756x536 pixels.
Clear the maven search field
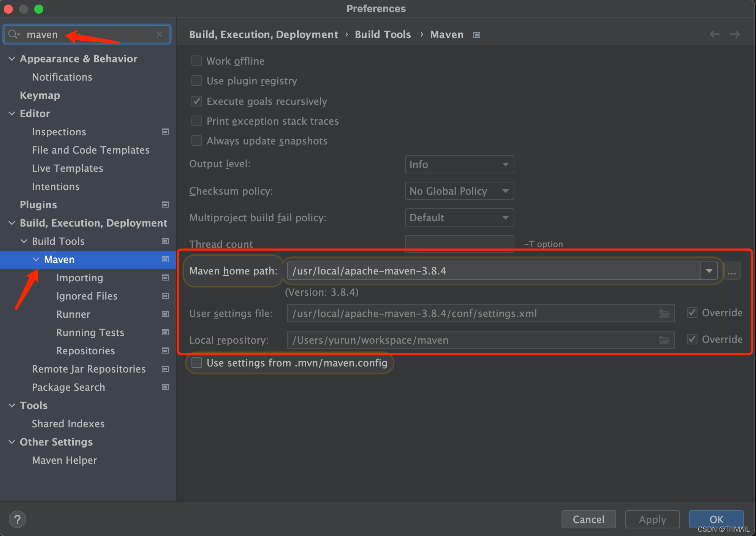point(160,34)
